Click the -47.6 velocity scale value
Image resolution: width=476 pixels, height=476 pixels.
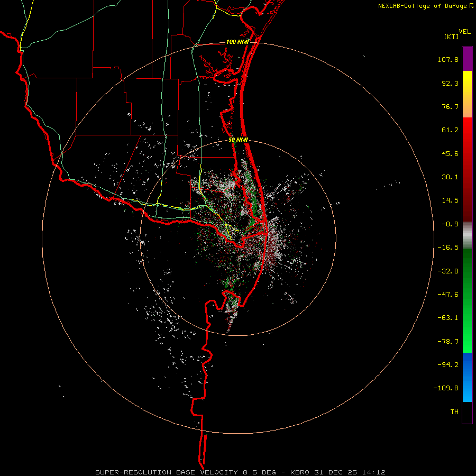[448, 295]
